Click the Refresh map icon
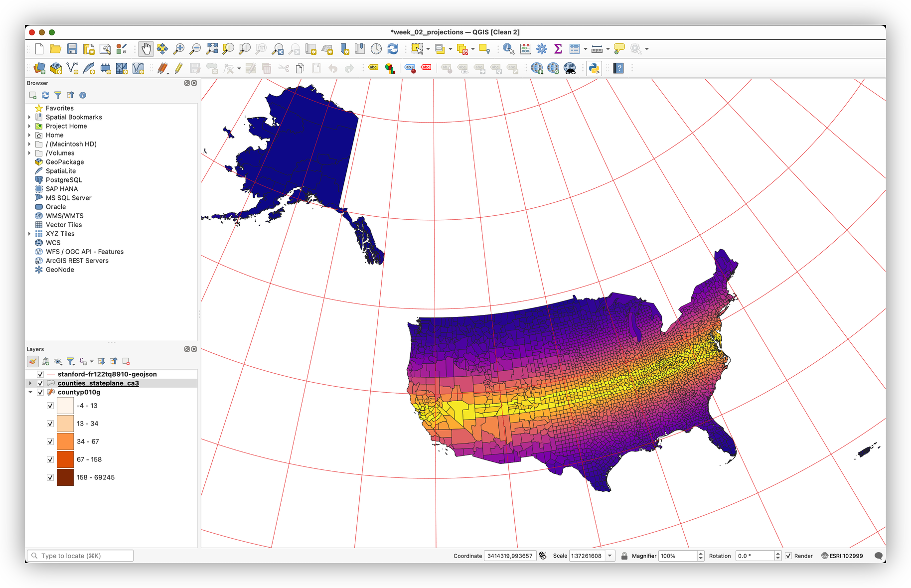This screenshot has height=588, width=911. point(393,49)
